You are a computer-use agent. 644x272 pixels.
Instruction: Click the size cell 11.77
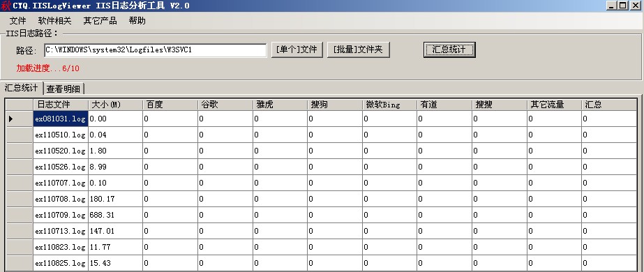(115, 247)
